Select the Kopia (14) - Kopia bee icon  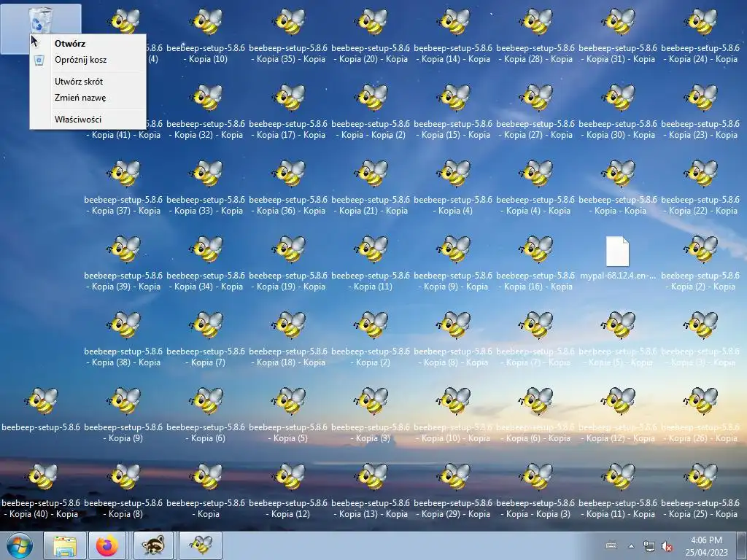(x=453, y=21)
